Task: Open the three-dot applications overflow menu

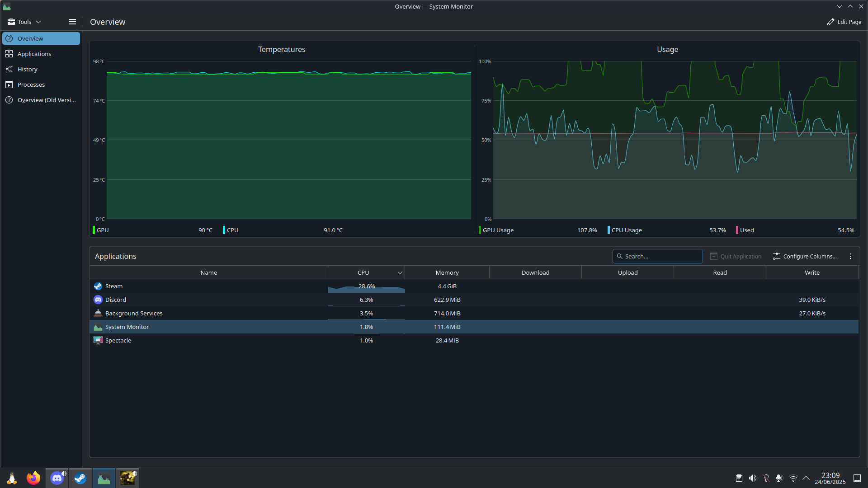Action: pos(850,256)
